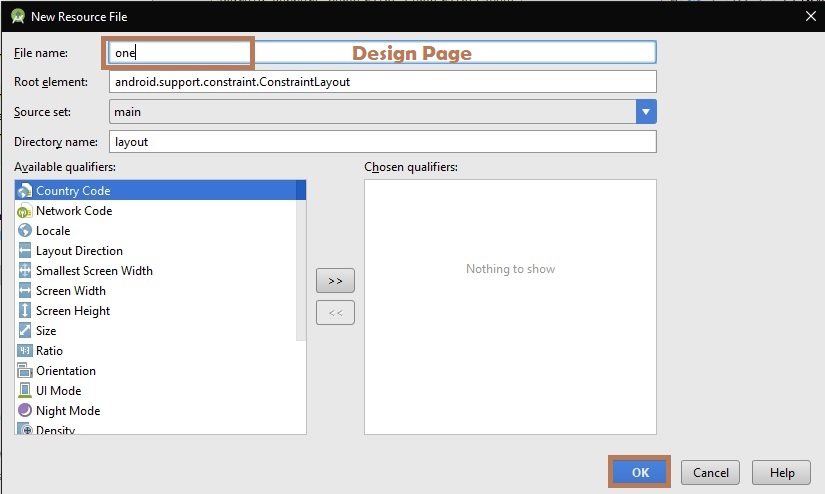Click the Cancel button
The image size is (825, 494).
710,472
